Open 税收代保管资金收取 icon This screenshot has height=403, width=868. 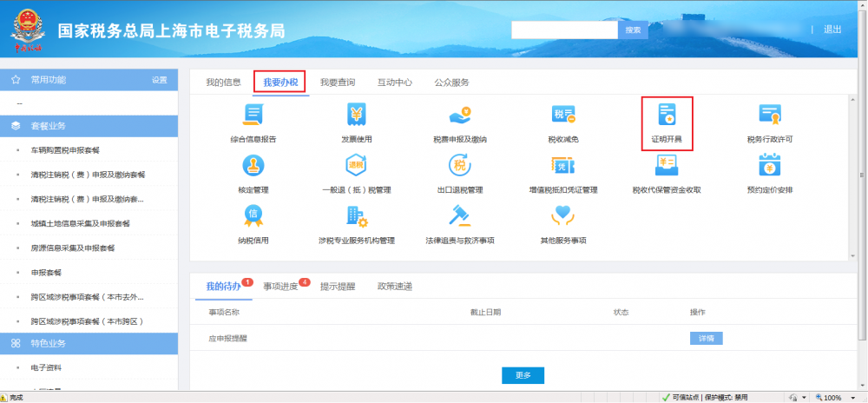667,166
